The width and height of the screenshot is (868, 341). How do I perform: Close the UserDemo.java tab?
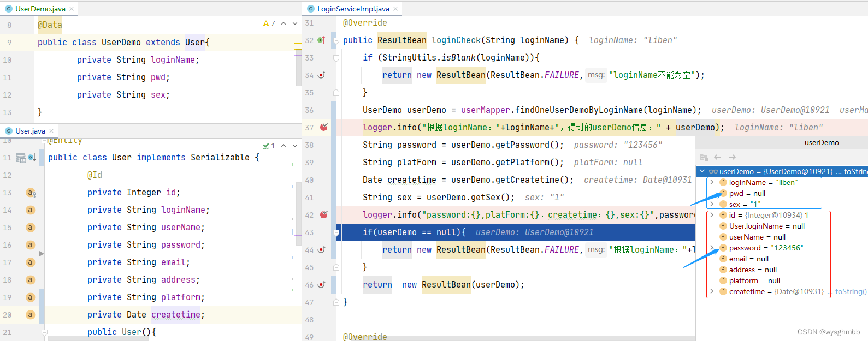point(72,9)
